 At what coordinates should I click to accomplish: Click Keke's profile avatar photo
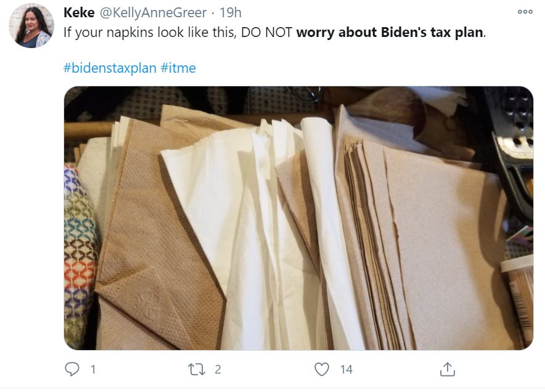[33, 25]
